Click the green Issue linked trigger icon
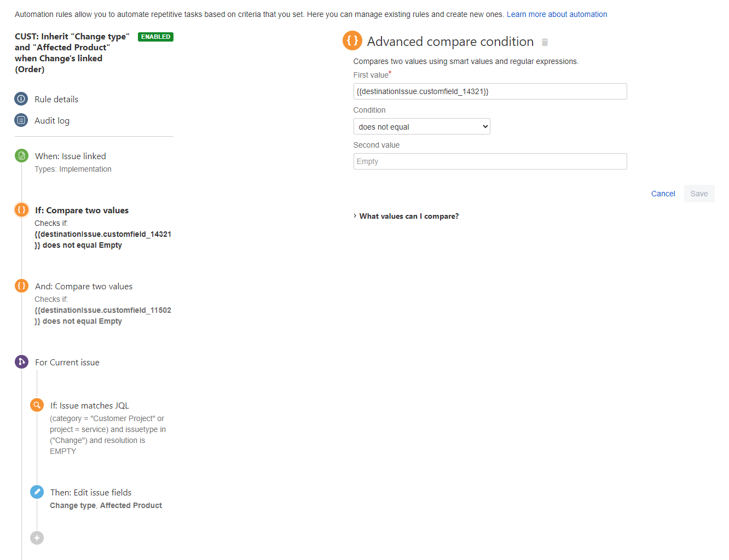The image size is (729, 560). 21,155
